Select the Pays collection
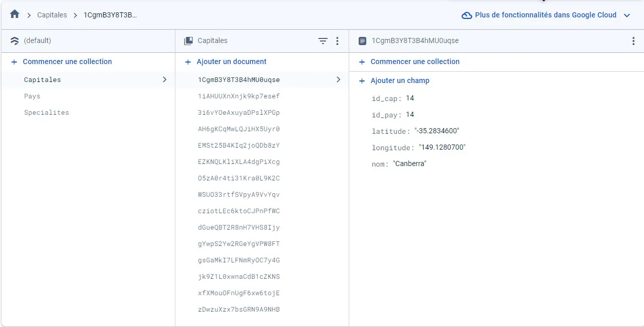Viewport: 644px width, 327px height. pyautogui.click(x=32, y=96)
